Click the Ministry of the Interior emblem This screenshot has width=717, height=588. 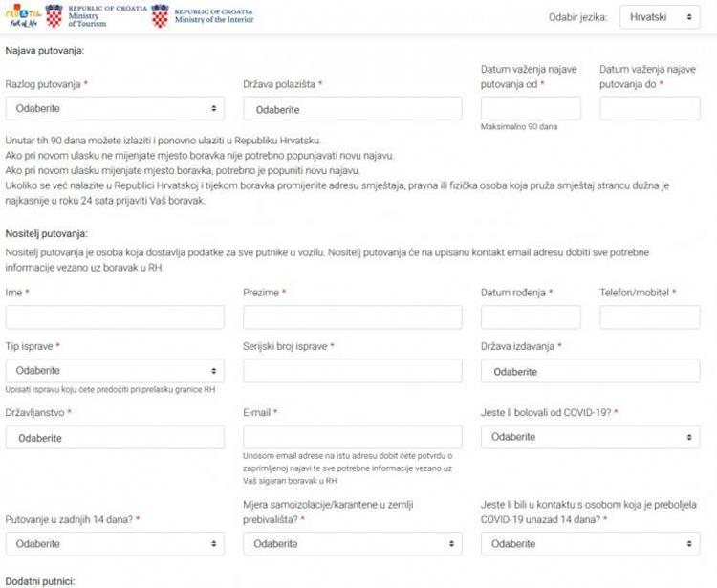(x=160, y=16)
